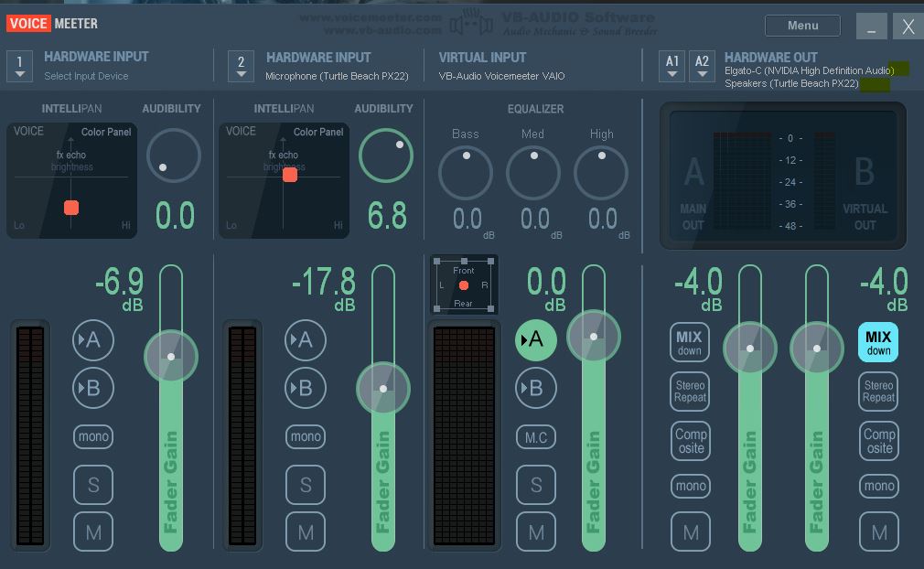Viewport: 924px width, 569px height.
Task: Select Stereo Repeat mode on bus B
Action: coord(878,392)
